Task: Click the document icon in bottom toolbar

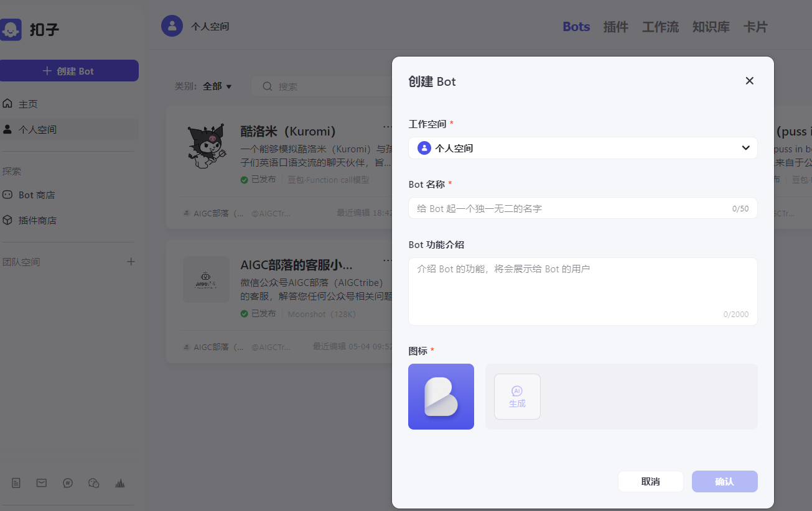Action: (x=16, y=482)
